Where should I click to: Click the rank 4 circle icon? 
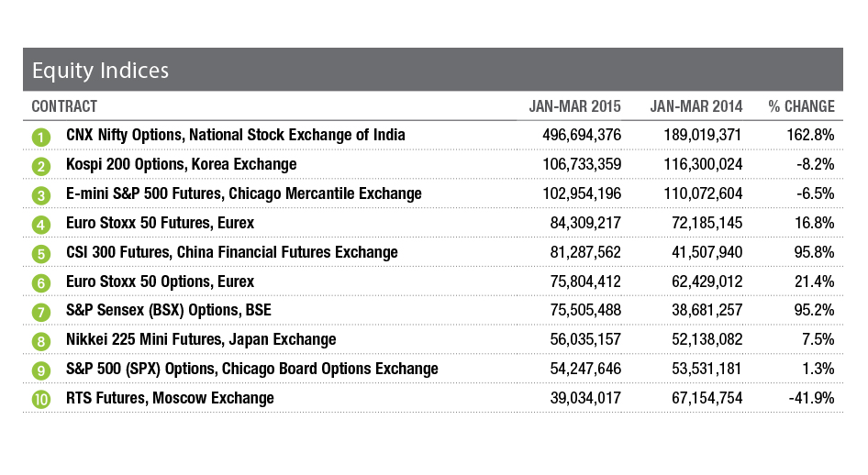tap(40, 225)
